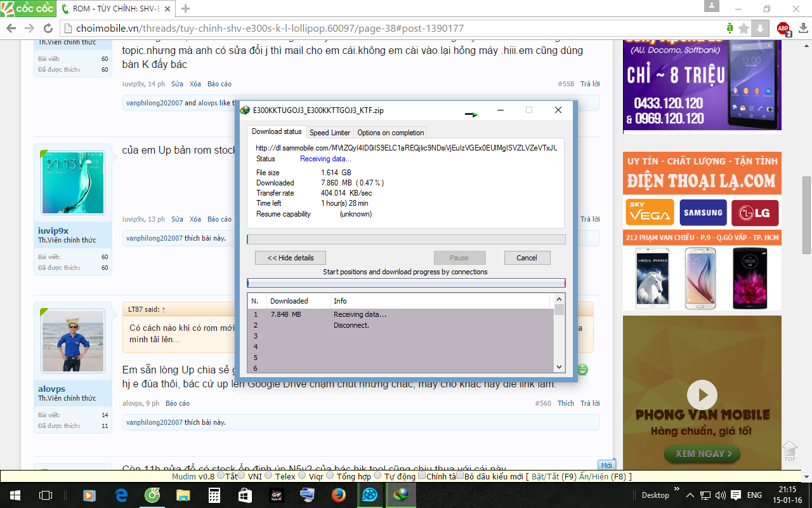Click the Vietnamese typing 'à' icon in address bar
Screen dimensions: 812x508
[x=730, y=29]
